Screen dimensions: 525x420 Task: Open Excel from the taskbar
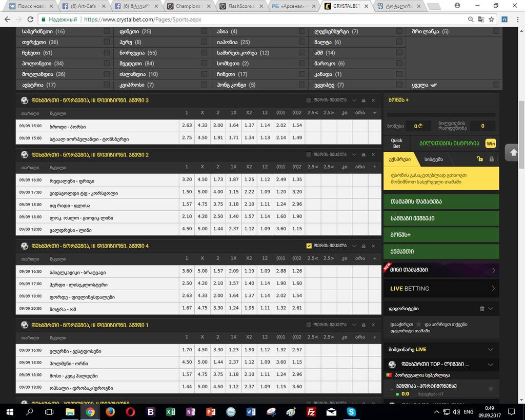(x=170, y=412)
